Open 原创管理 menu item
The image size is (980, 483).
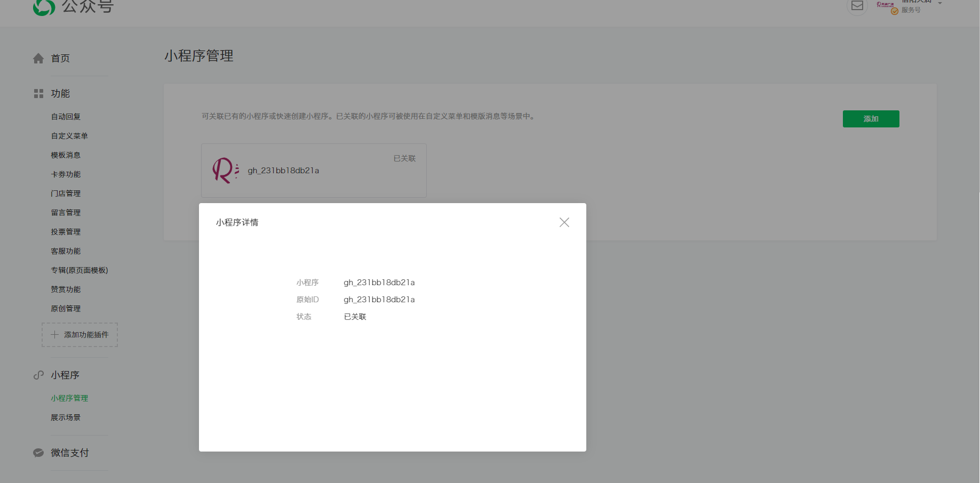point(66,309)
